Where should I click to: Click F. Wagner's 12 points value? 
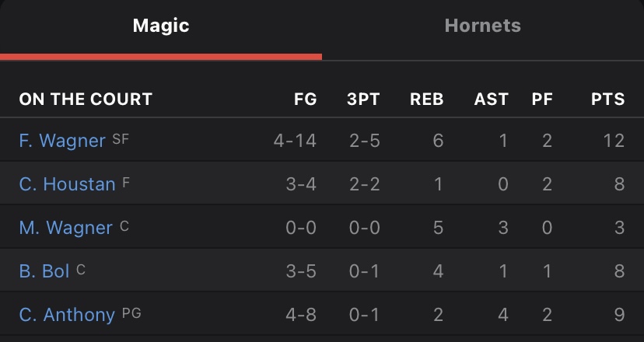tap(613, 141)
